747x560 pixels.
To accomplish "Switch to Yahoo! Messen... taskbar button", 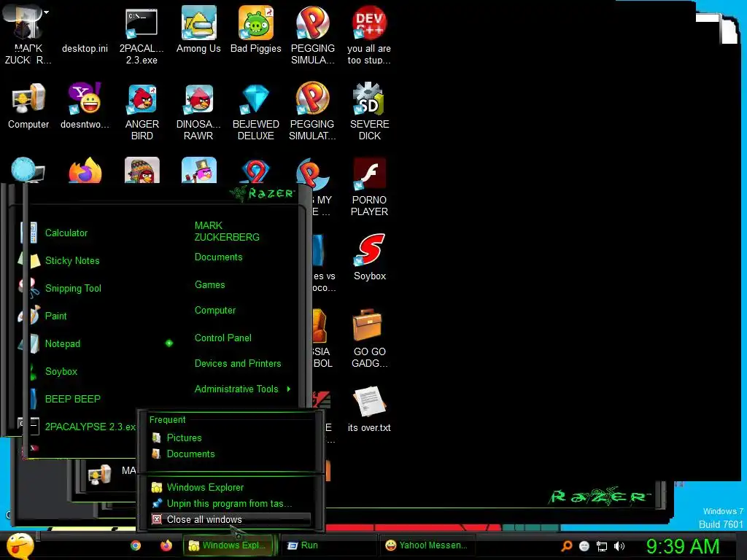I will 426,545.
